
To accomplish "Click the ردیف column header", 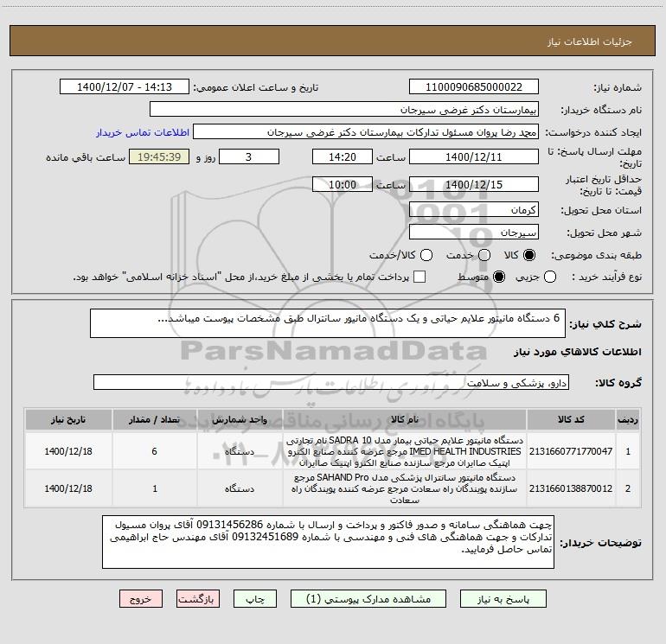I will click(x=628, y=419).
